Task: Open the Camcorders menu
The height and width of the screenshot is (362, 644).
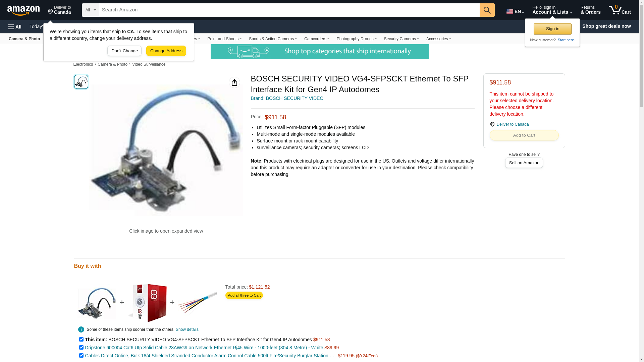Action: (317, 39)
